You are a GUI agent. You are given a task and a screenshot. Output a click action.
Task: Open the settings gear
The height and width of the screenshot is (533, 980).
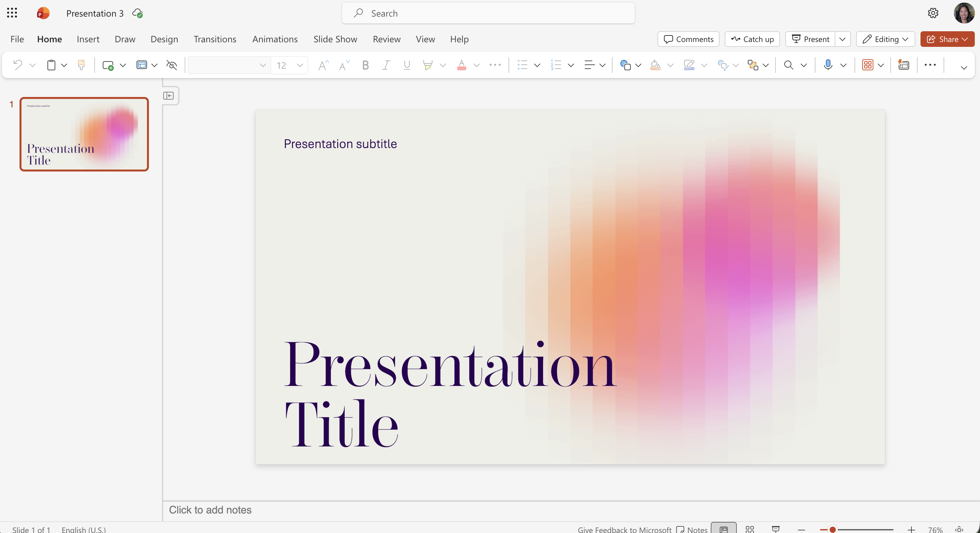coord(933,13)
